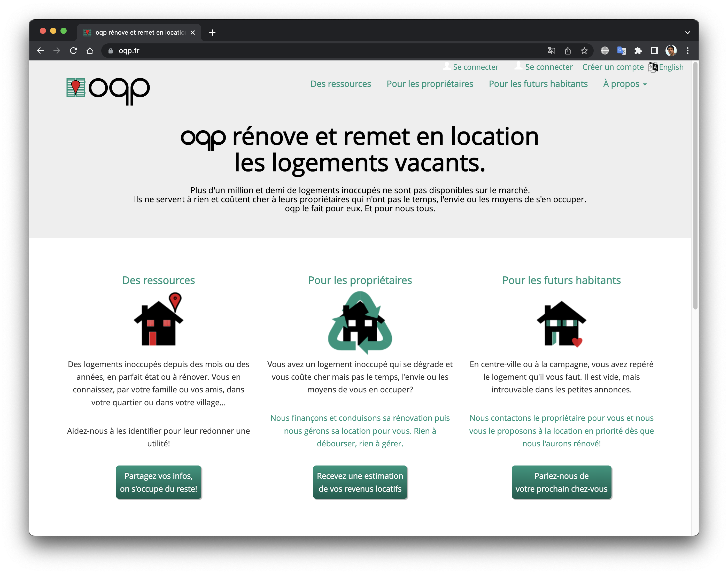Click the first Se connecter user link
The height and width of the screenshot is (574, 728).
[470, 67]
